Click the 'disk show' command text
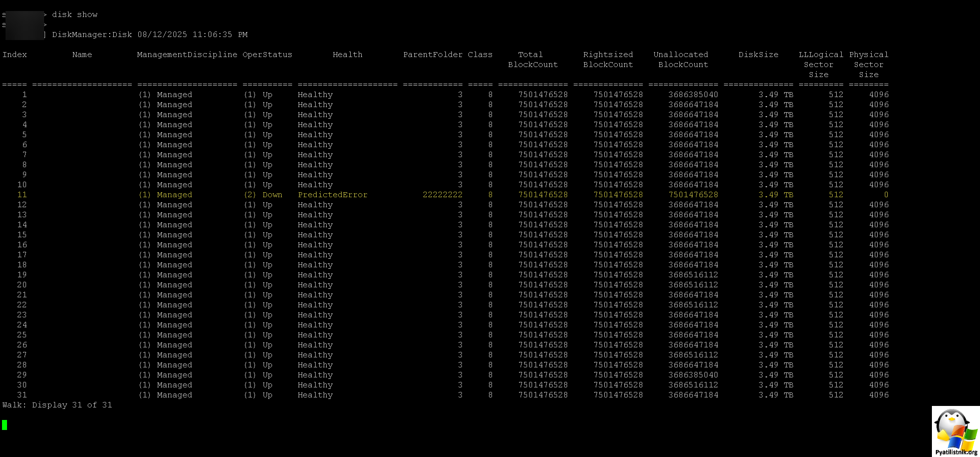The width and height of the screenshot is (980, 457). [x=75, y=15]
